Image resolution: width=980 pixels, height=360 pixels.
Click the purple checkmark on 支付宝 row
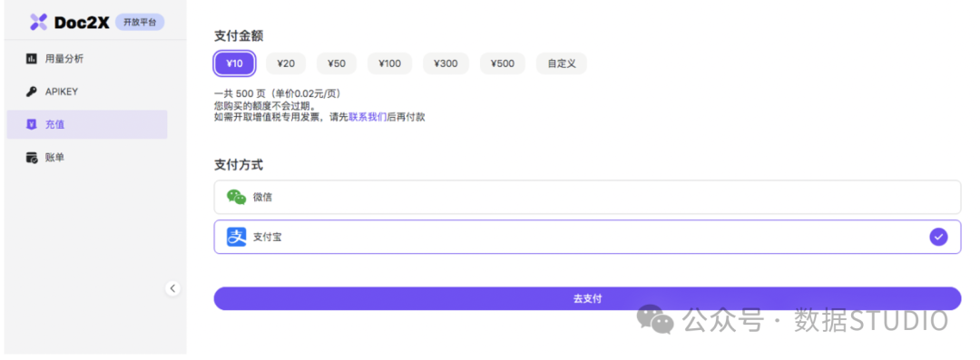(x=938, y=237)
